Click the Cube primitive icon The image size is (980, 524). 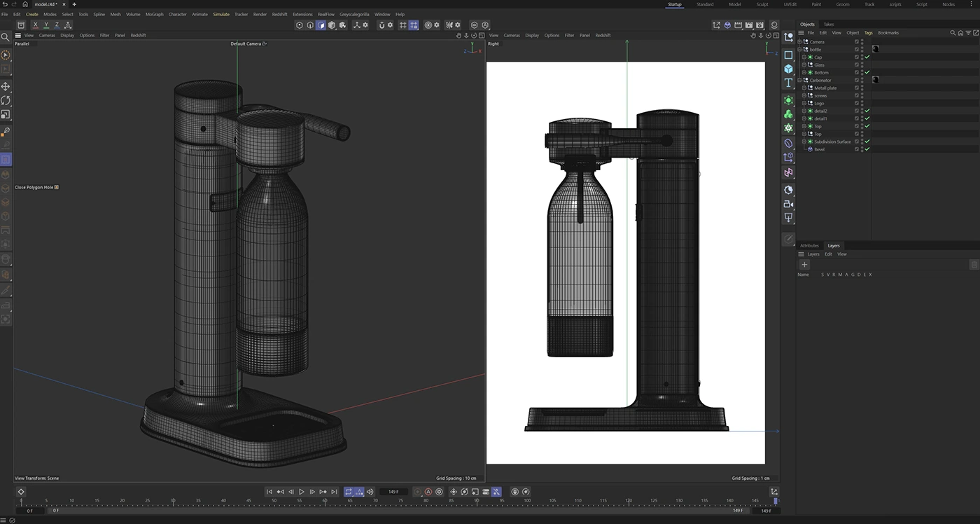(x=788, y=69)
